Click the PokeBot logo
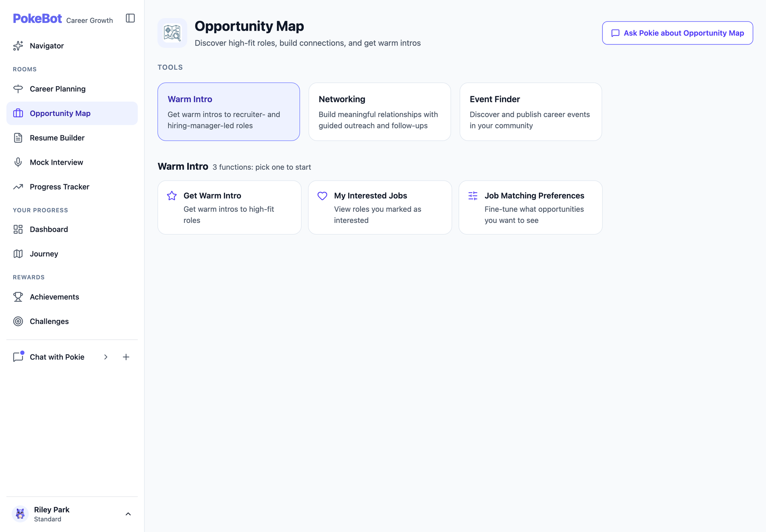The image size is (766, 532). click(x=37, y=19)
